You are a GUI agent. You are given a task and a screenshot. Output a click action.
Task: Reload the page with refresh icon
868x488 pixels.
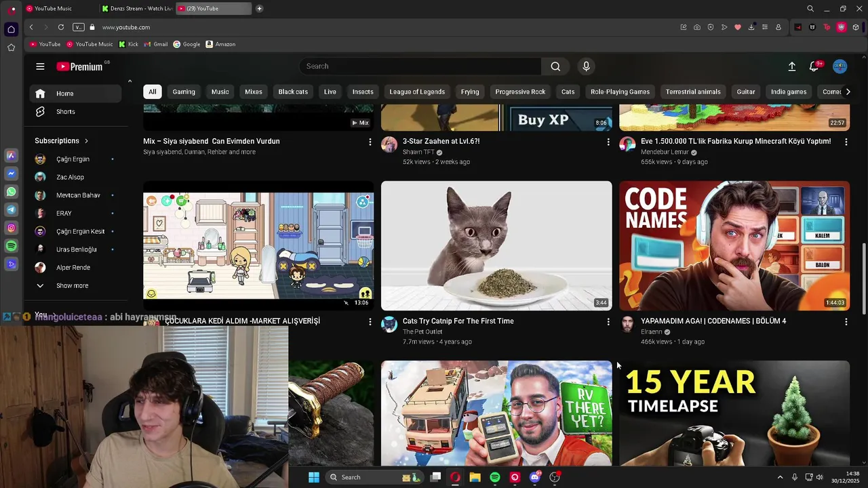[61, 27]
